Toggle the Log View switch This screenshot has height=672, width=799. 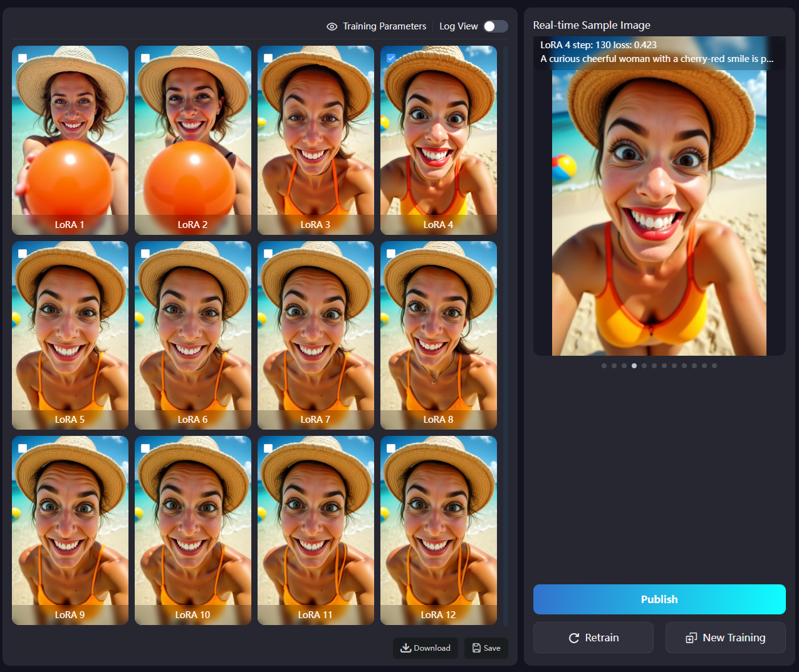click(495, 26)
